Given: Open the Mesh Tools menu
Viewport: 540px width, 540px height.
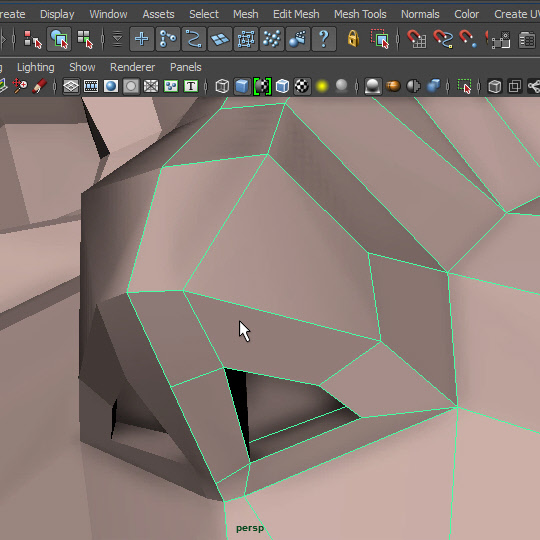Looking at the screenshot, I should point(360,14).
